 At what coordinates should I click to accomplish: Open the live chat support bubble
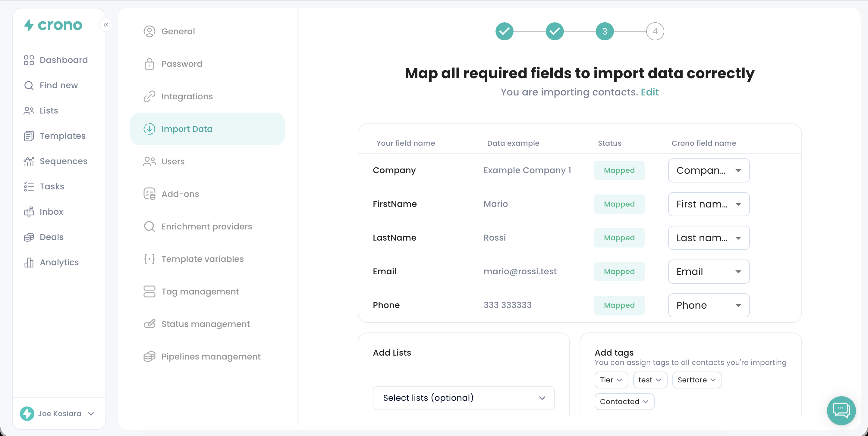(841, 410)
